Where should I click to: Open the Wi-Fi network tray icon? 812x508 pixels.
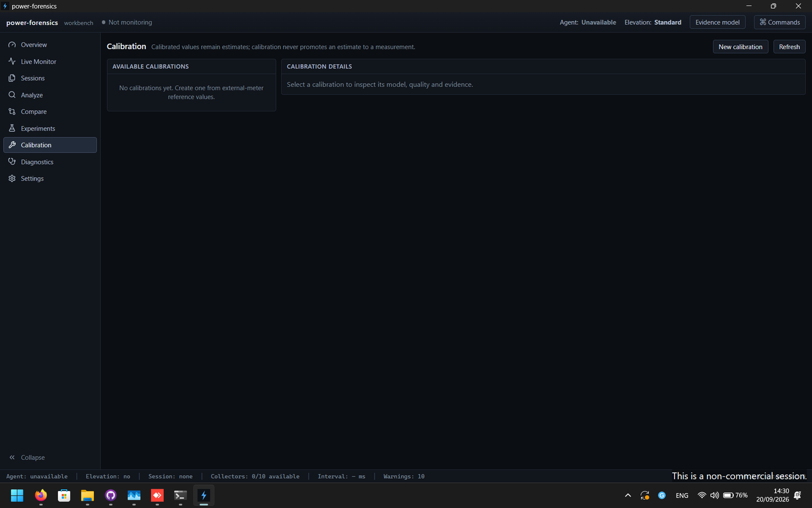coord(701,496)
